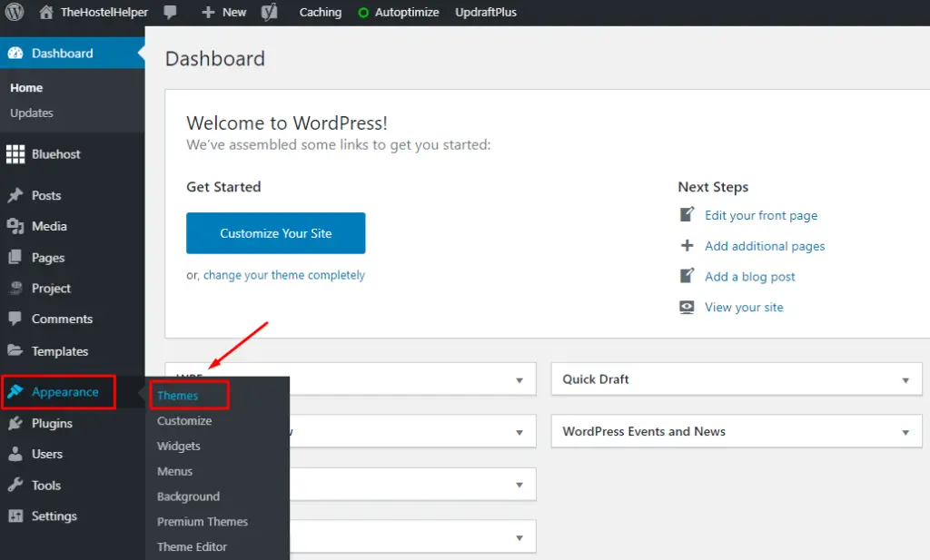
Task: Open the Bluehost sidebar label
Action: (x=55, y=154)
